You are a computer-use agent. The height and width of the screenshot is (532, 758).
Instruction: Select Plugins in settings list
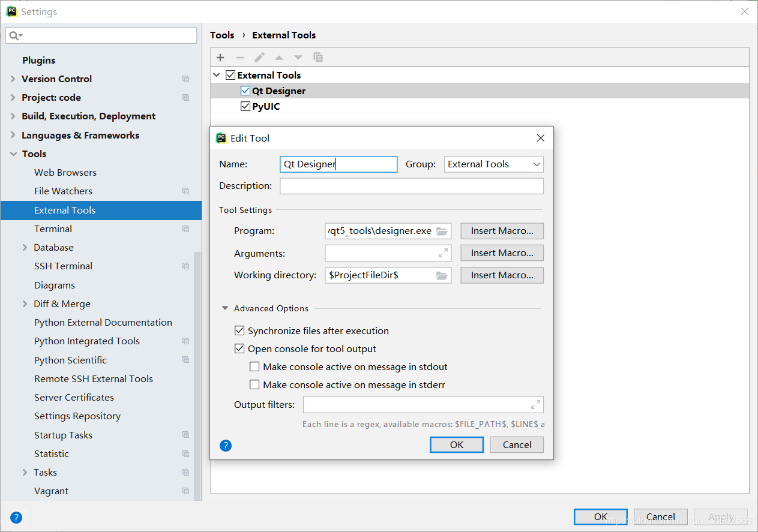click(x=39, y=61)
